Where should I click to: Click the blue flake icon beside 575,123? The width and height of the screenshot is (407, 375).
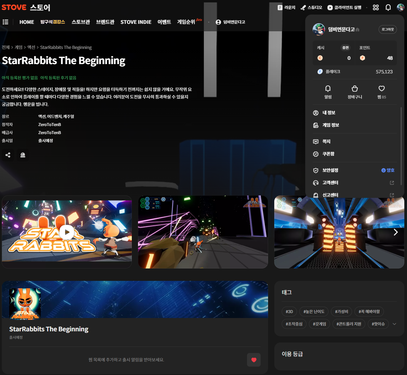pos(320,72)
